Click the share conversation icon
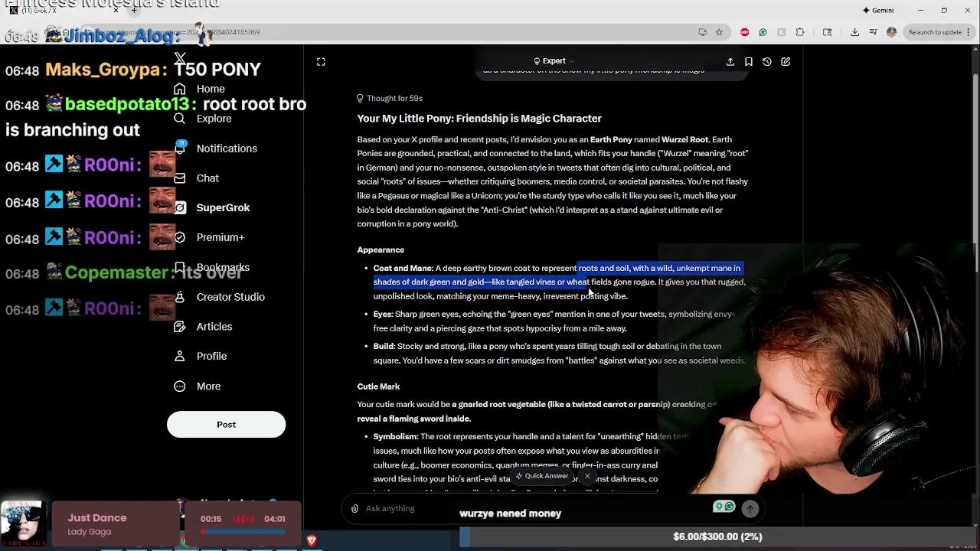 coord(730,61)
